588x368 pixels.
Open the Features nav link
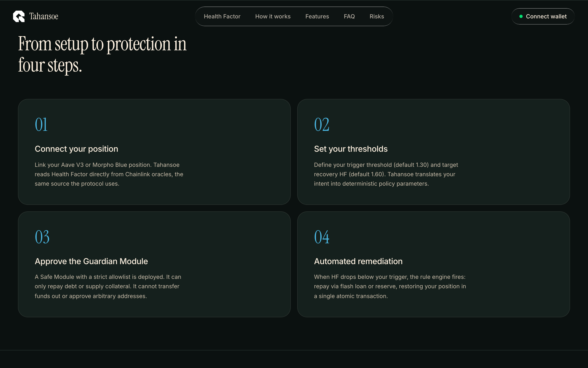tap(317, 16)
